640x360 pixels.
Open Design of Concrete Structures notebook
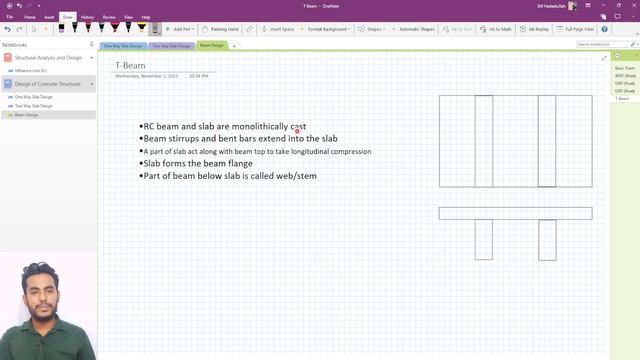pos(48,84)
